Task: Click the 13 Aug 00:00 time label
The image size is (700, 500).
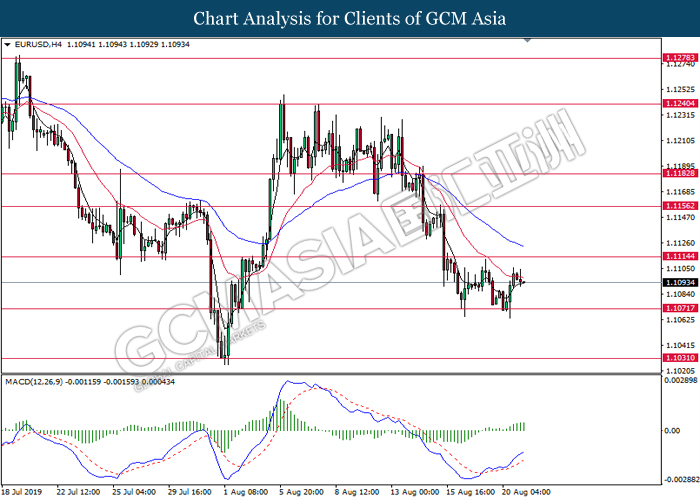Action: 415,492
